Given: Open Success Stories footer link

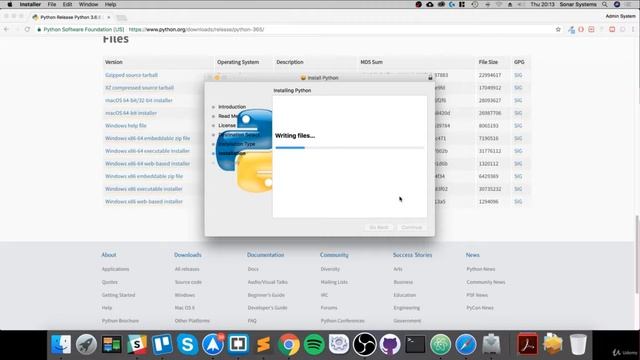Looking at the screenshot, I should point(412,255).
